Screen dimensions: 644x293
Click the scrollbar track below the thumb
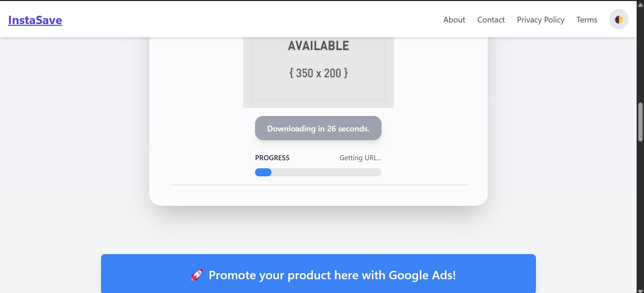[x=640, y=215]
